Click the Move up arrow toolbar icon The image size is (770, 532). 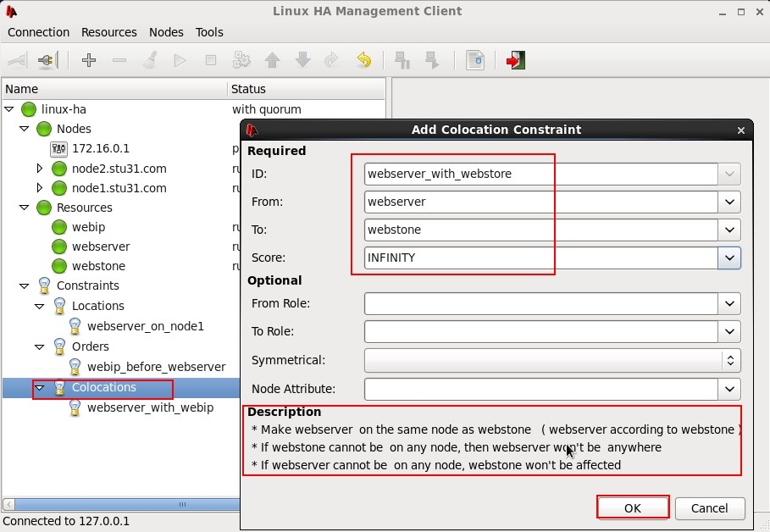[x=273, y=60]
